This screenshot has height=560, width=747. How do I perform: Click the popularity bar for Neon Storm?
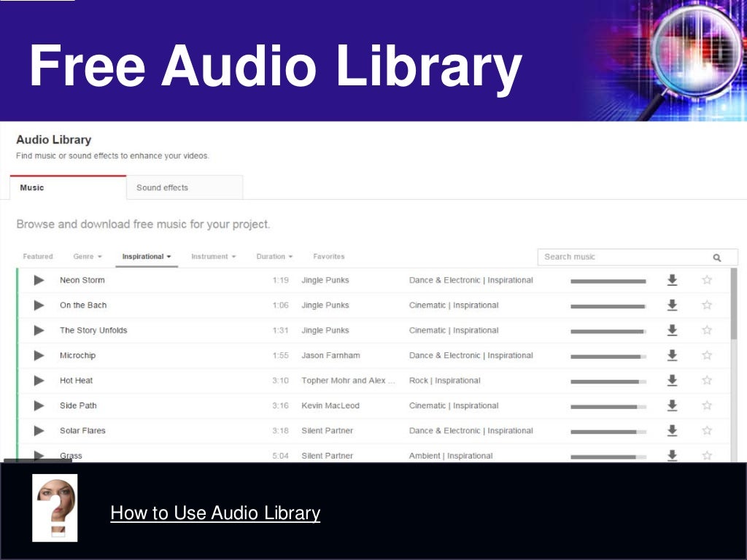608,281
